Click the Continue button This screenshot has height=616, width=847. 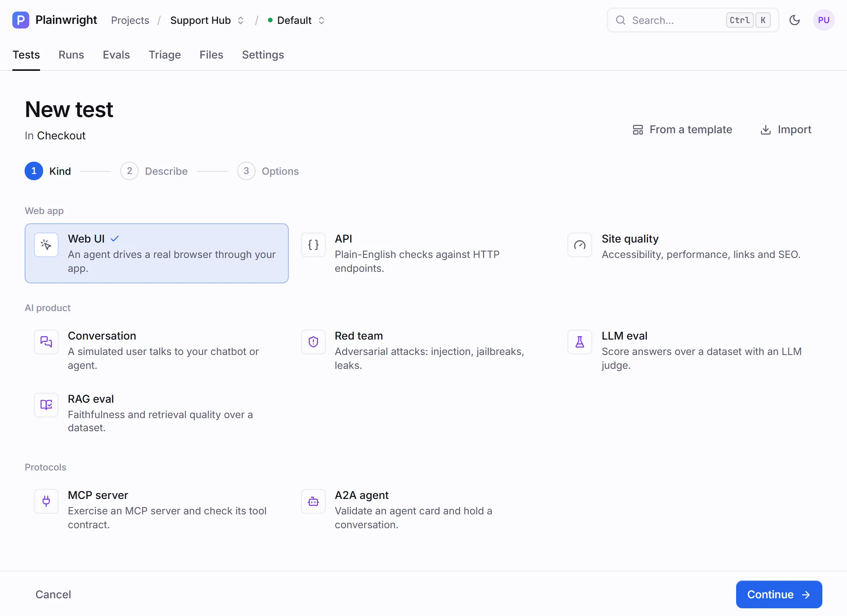point(779,594)
